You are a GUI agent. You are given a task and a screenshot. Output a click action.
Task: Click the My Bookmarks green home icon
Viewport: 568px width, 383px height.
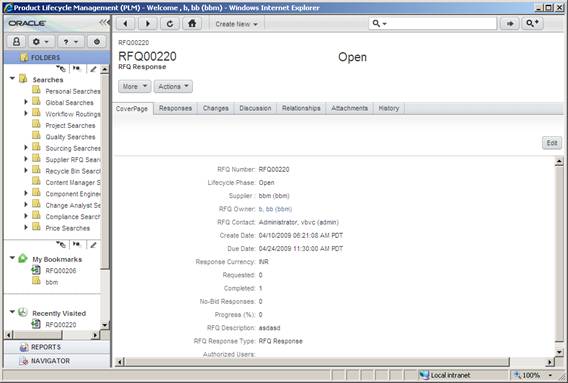pos(23,258)
